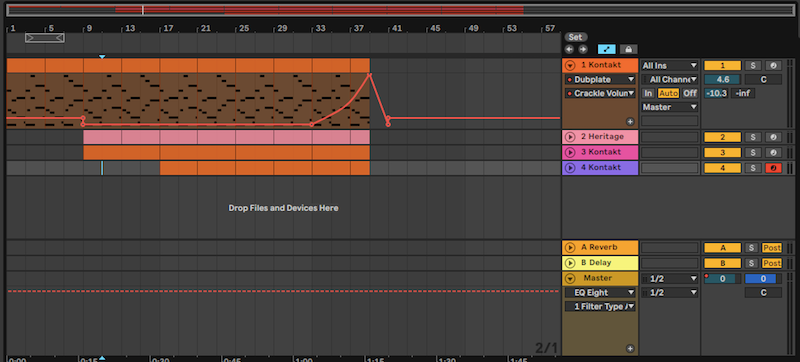
Task: Toggle the lock envelopes button
Action: [629, 49]
